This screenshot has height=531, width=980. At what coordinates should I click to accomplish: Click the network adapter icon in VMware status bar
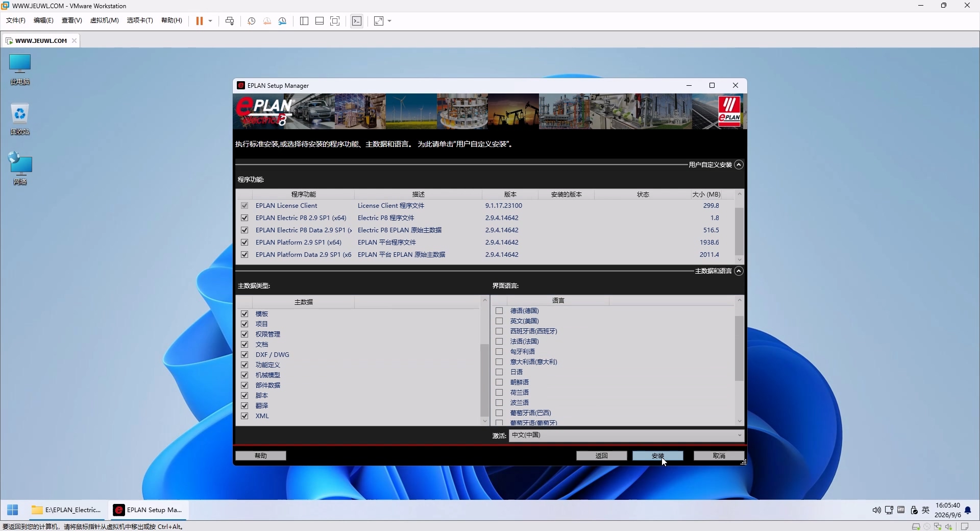pyautogui.click(x=938, y=526)
